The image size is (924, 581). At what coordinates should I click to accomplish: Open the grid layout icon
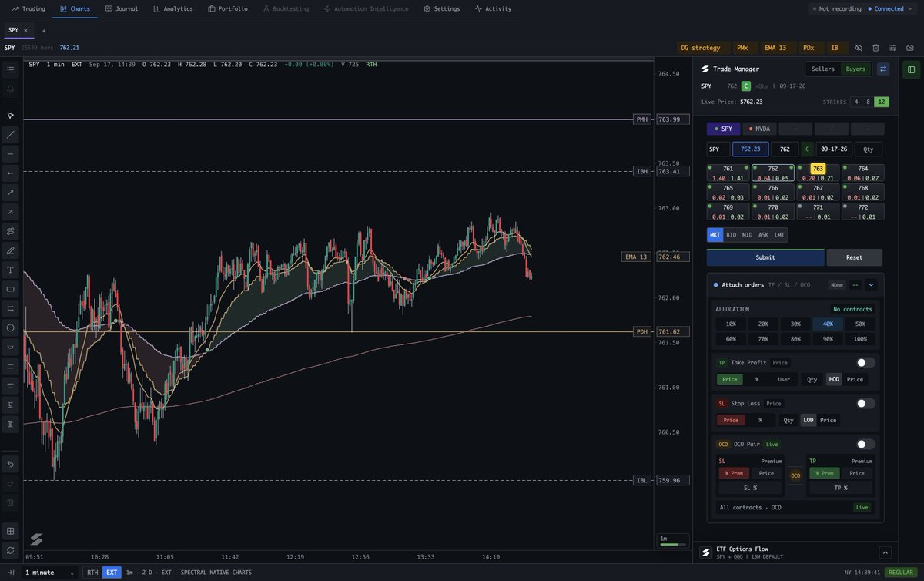click(10, 531)
